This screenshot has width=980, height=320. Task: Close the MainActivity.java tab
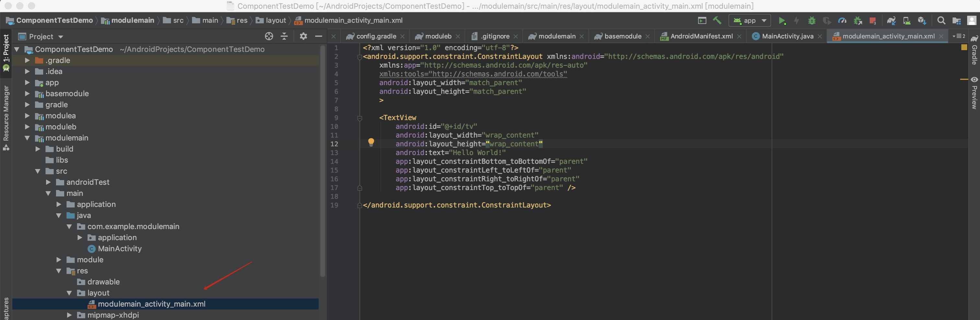(x=820, y=37)
